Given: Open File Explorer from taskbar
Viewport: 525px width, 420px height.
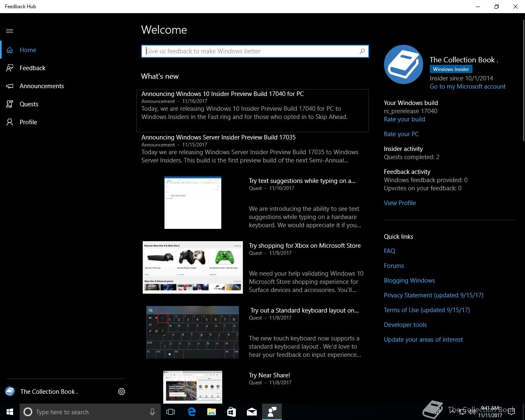Looking at the screenshot, I should [211, 412].
